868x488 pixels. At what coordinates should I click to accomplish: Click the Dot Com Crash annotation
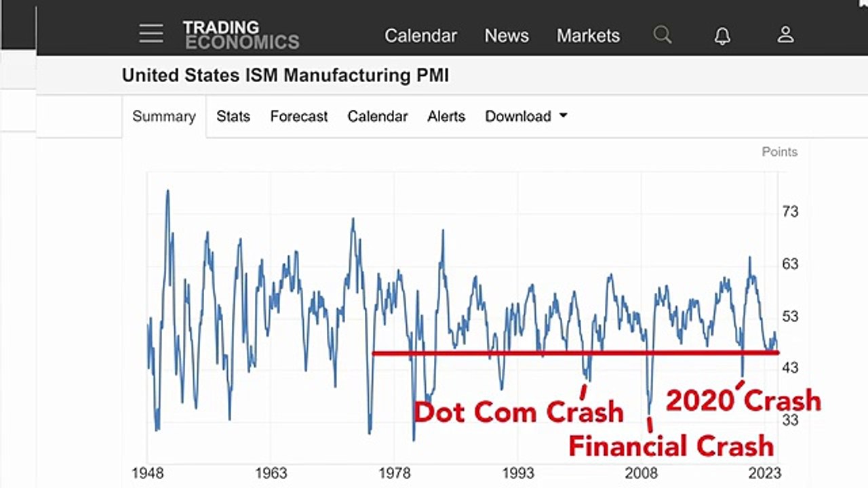point(519,411)
